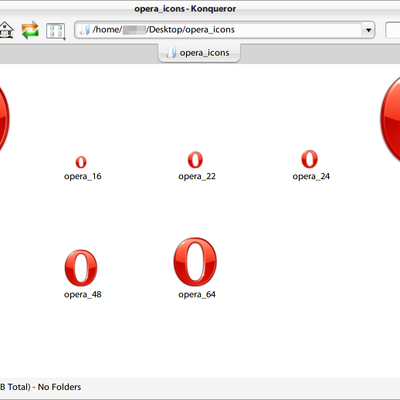Open the view mode icon button
This screenshot has height=400, width=400.
(56, 31)
